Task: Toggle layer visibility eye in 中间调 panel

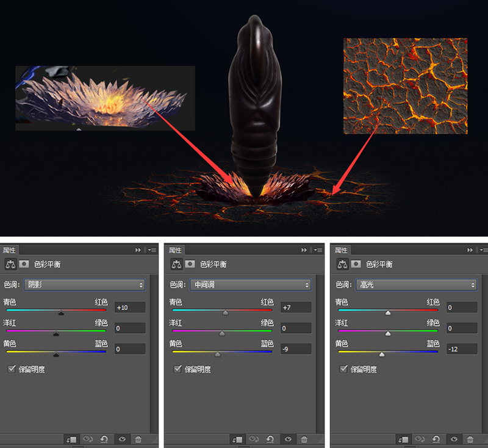Action: click(x=287, y=439)
